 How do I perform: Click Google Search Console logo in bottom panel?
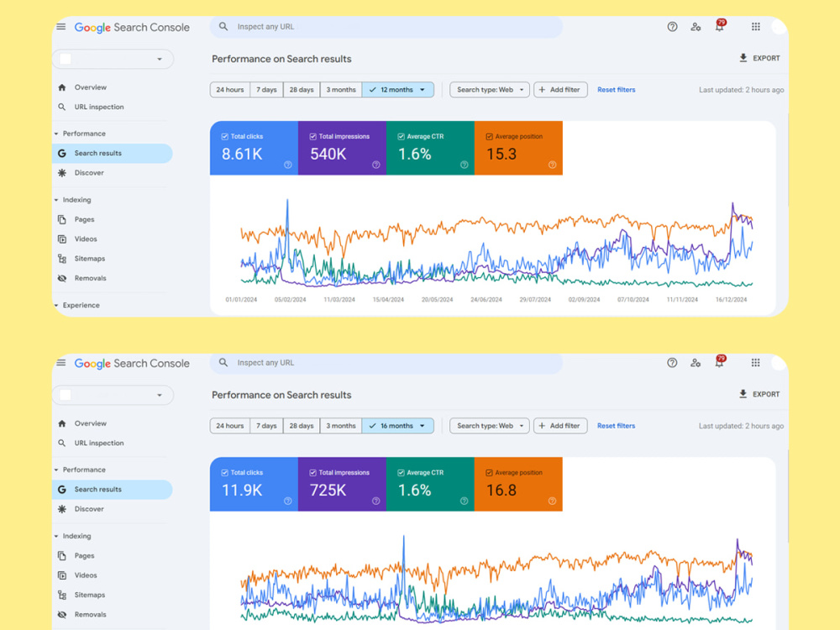(x=132, y=363)
